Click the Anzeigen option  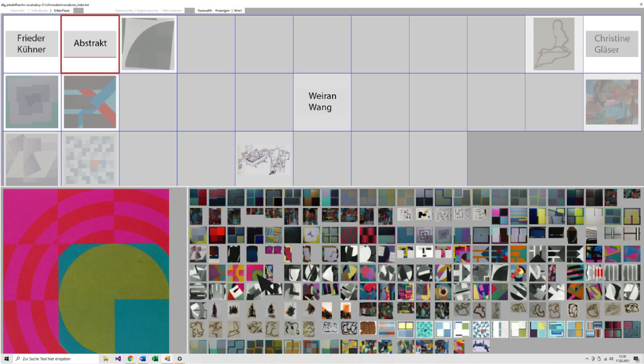222,10
